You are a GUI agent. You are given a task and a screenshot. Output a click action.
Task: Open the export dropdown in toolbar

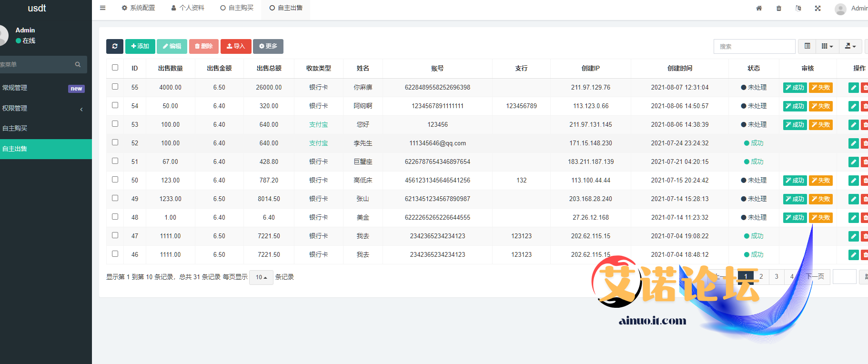850,46
